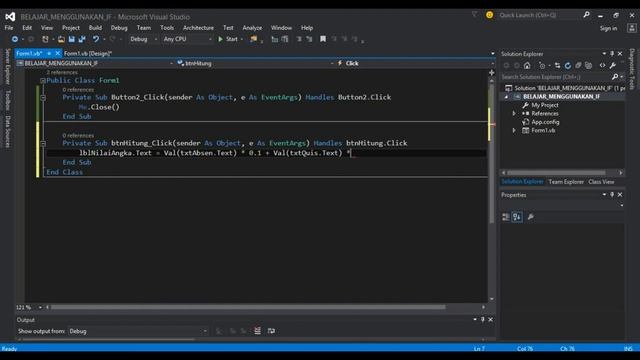This screenshot has width=640, height=360.
Task: Close the Form1.vb tab
Action: coord(58,53)
